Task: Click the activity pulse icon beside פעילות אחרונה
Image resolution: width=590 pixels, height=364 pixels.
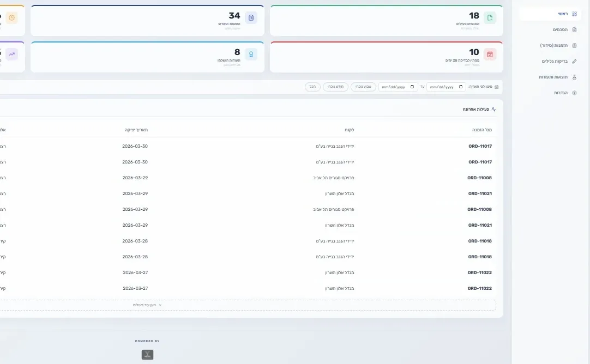Action: click(x=493, y=110)
